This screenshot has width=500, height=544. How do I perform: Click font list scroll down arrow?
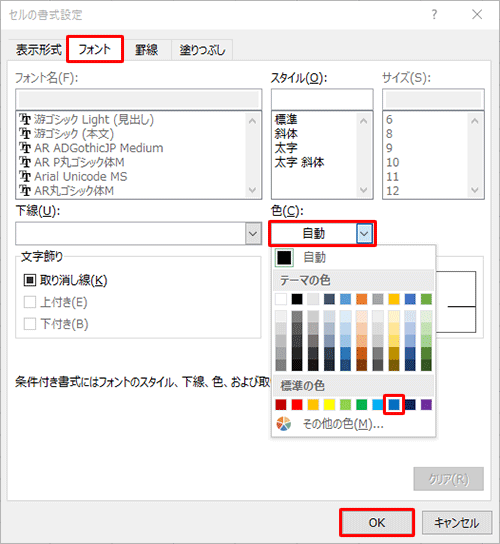point(252,190)
